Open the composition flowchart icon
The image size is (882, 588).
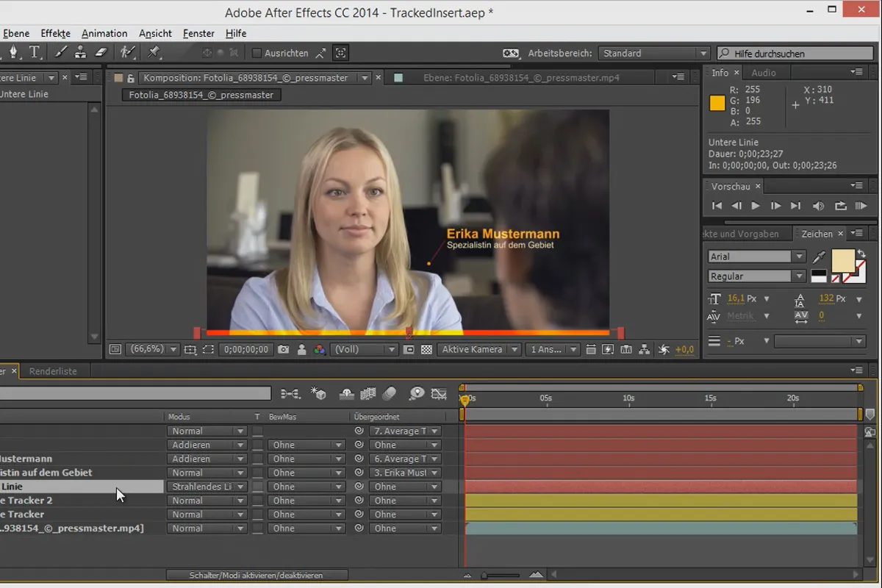(644, 350)
